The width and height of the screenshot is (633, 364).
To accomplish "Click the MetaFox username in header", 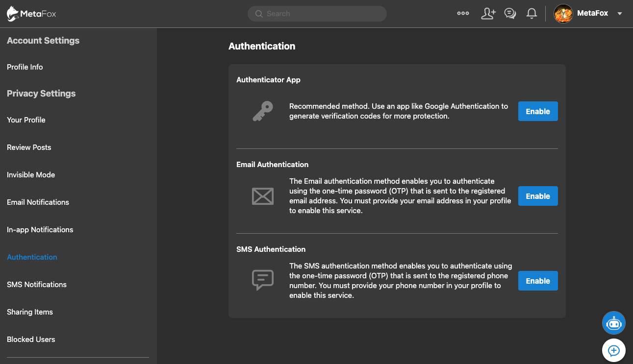I will pos(593,14).
